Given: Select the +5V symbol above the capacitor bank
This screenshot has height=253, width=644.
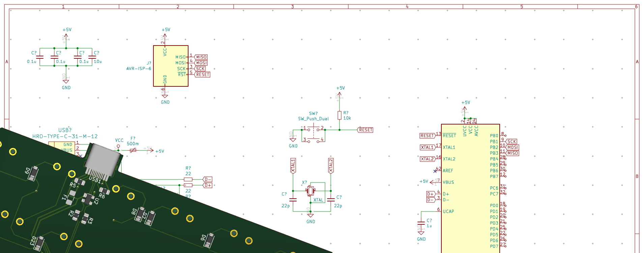Looking at the screenshot, I should coord(66,35).
